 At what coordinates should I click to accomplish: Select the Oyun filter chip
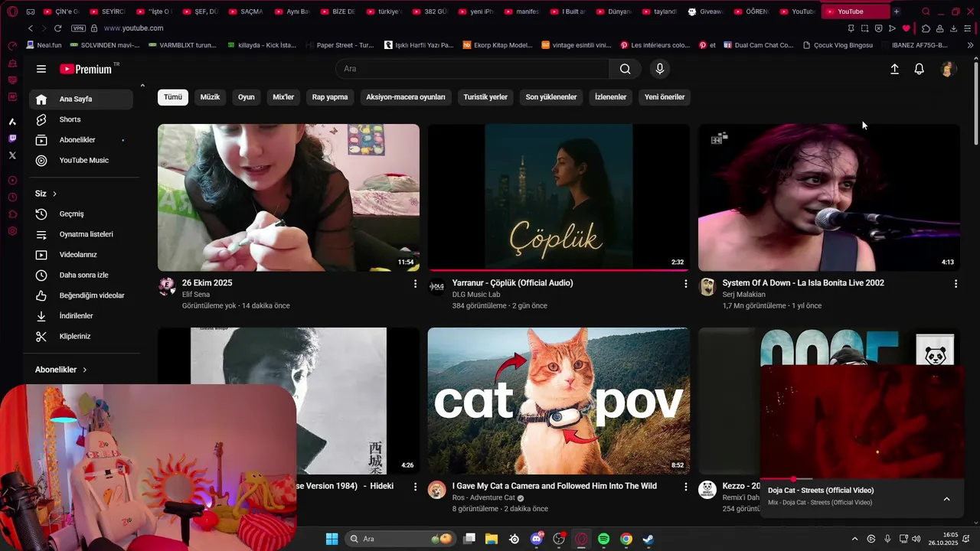(x=247, y=97)
